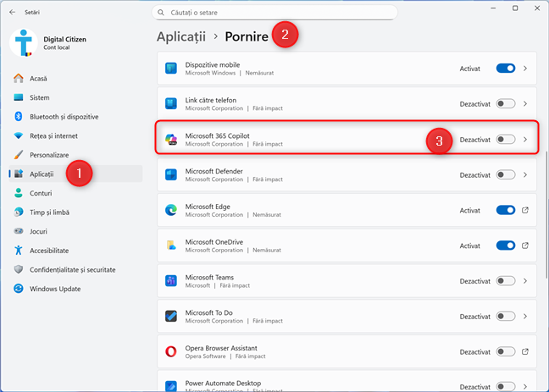Click the Microsoft 365 Copilot app icon

(x=171, y=140)
